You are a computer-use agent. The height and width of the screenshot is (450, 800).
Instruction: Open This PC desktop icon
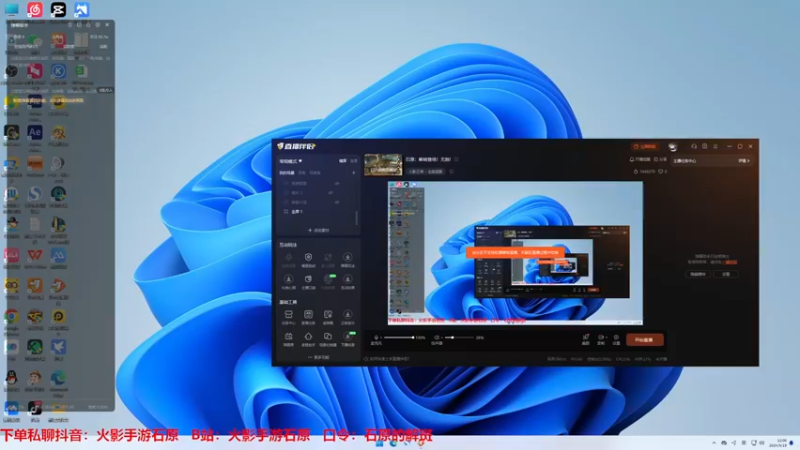coord(11,9)
